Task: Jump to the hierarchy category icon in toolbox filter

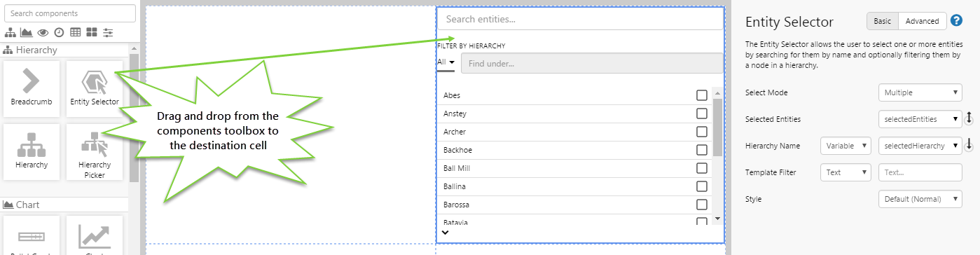Action: point(10,32)
